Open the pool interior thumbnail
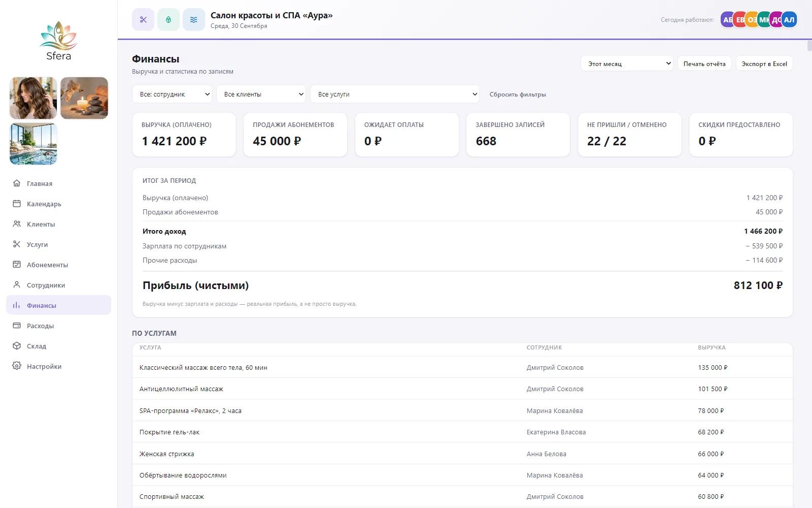Screen dimensions: 812x508 (x=33, y=144)
